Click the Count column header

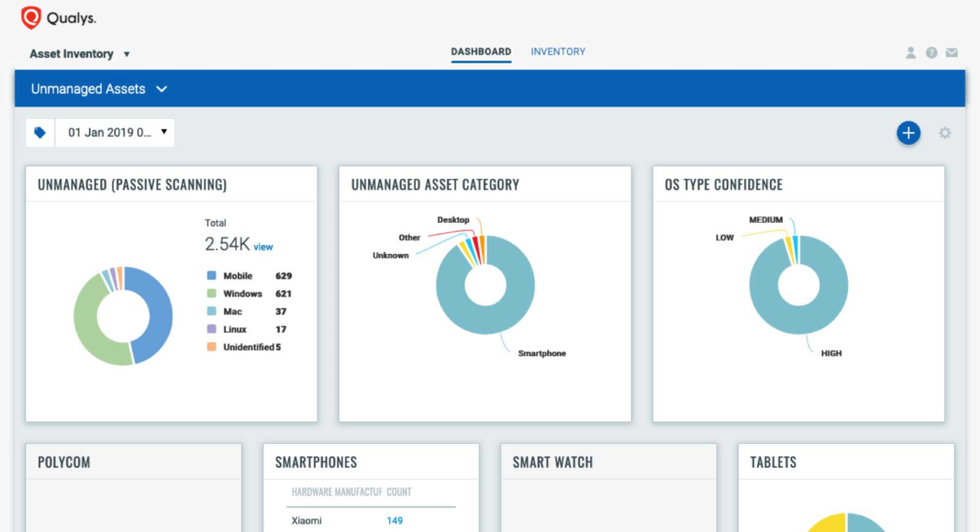point(399,492)
